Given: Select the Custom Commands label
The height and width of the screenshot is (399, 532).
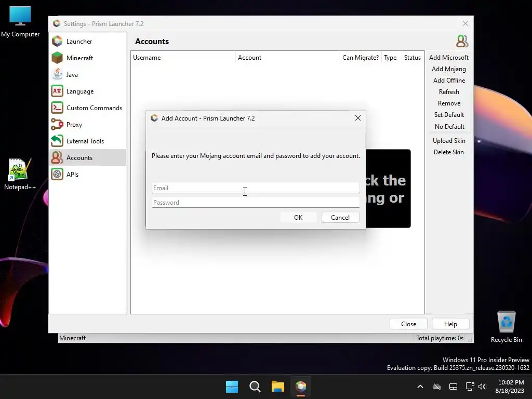Looking at the screenshot, I should (95, 108).
